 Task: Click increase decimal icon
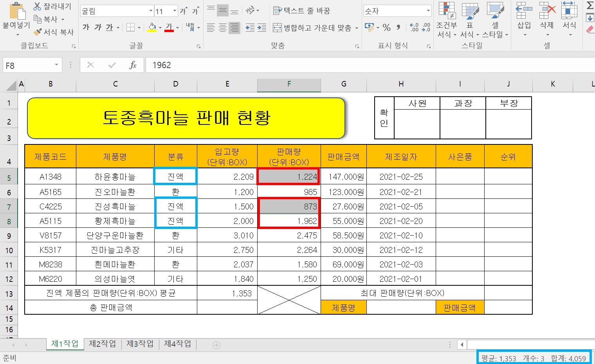(414, 27)
